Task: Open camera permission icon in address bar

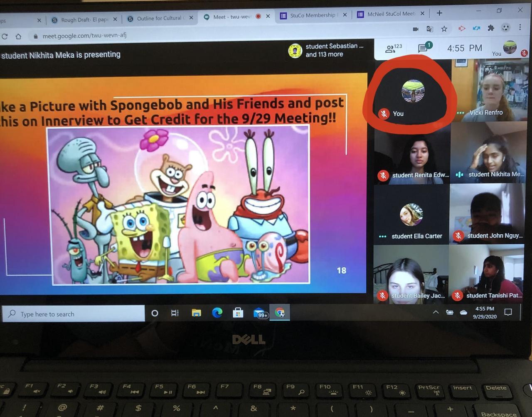Action: tap(415, 29)
